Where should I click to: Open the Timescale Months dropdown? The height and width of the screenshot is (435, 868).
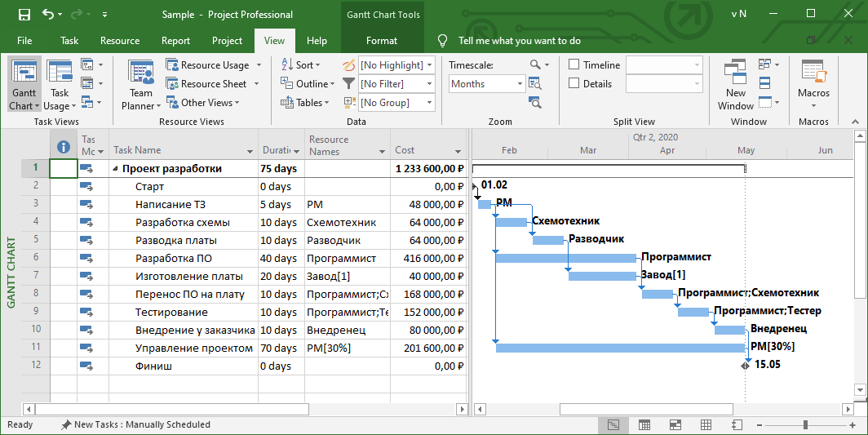coord(520,84)
